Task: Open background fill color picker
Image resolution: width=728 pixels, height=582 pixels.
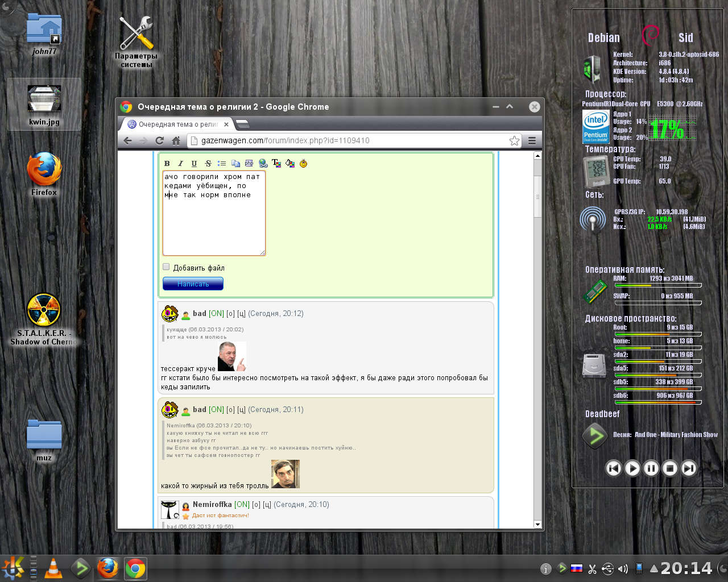Action: (290, 164)
